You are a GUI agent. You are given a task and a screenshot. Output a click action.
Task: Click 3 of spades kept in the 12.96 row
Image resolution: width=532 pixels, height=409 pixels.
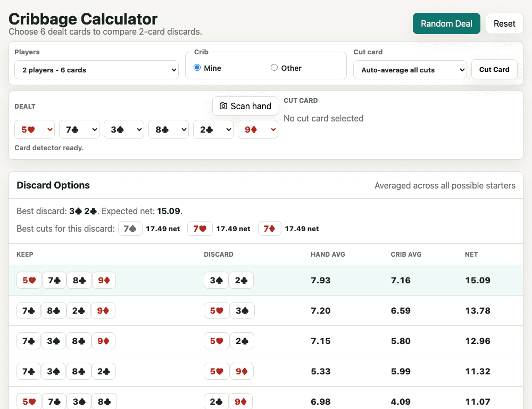pyautogui.click(x=54, y=341)
